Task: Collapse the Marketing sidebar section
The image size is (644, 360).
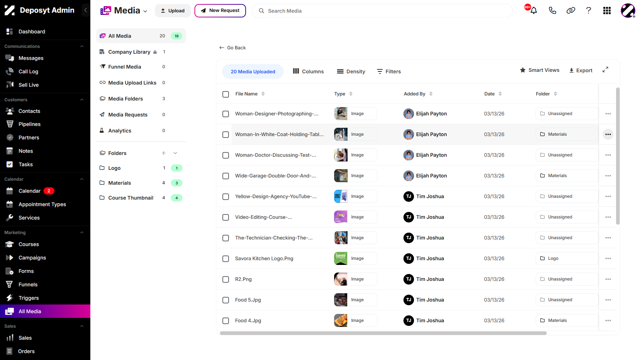Action: point(82,232)
